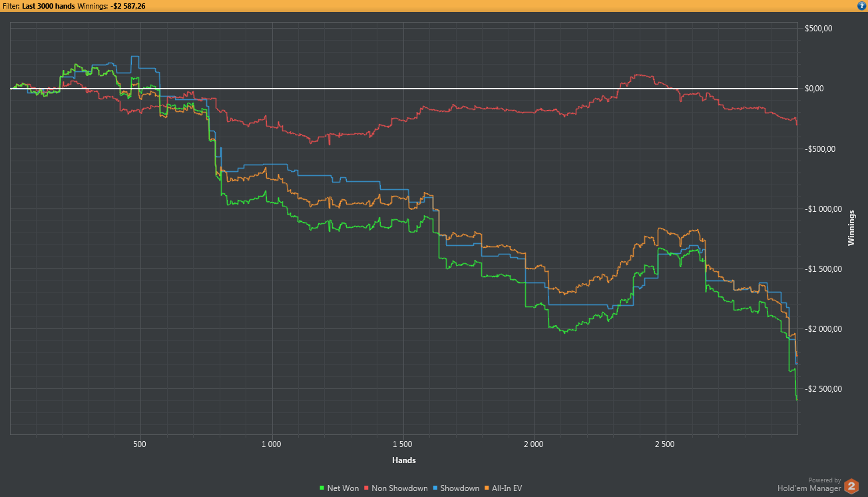The height and width of the screenshot is (497, 868).
Task: Click the 'Hands' x-axis title
Action: tap(403, 460)
